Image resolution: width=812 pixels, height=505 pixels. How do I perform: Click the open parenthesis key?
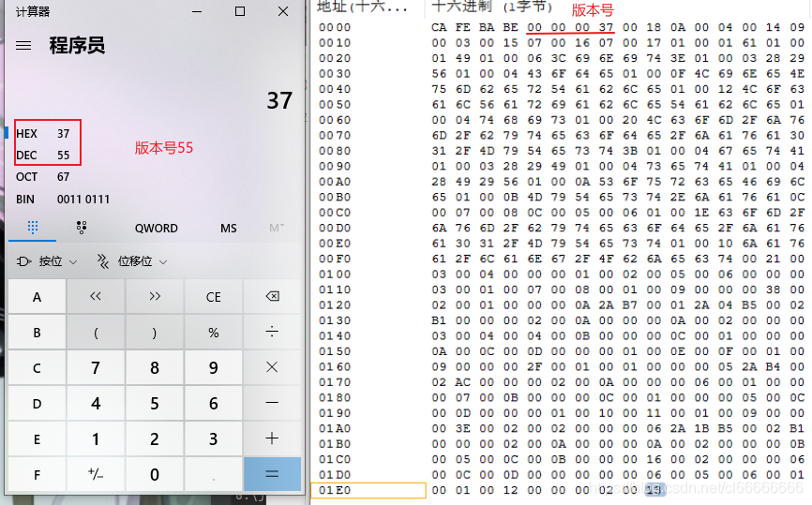click(96, 332)
